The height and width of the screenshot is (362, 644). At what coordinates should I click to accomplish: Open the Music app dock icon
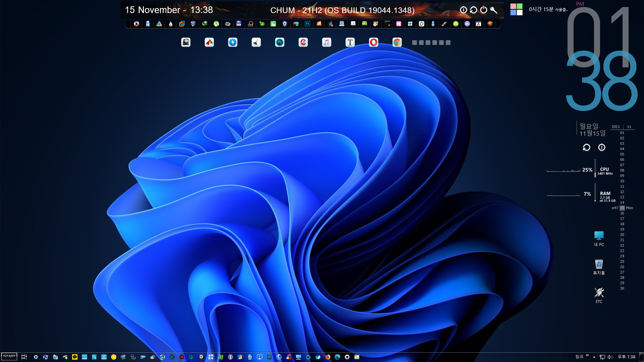[x=327, y=42]
